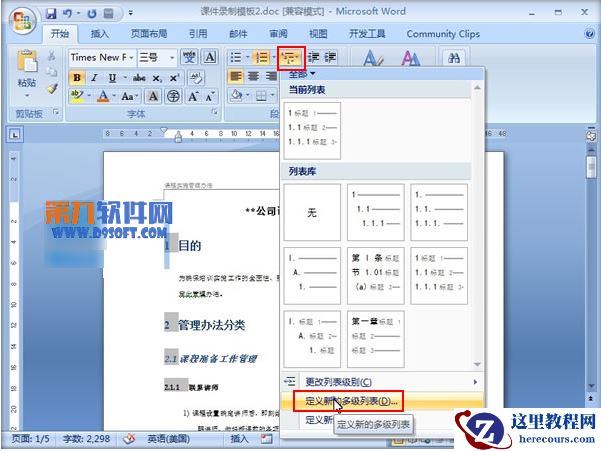
Task: Click the numbering list icon
Action: click(262, 57)
